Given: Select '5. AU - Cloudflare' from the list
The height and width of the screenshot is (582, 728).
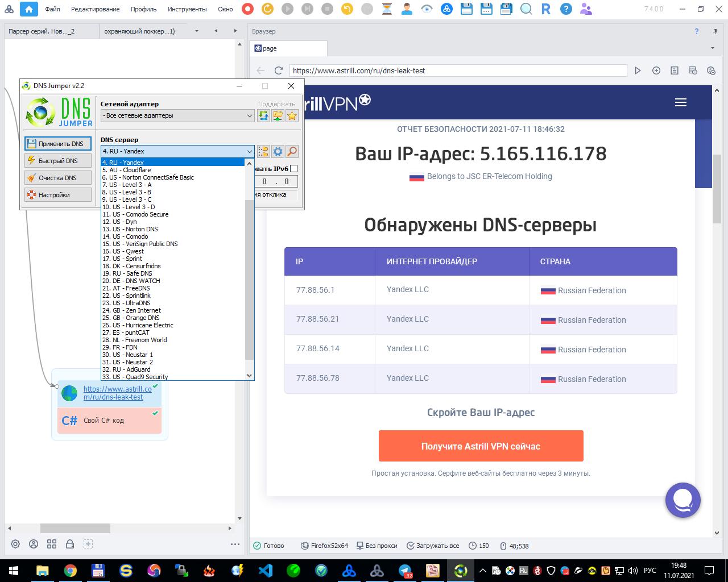Looking at the screenshot, I should (x=173, y=170).
